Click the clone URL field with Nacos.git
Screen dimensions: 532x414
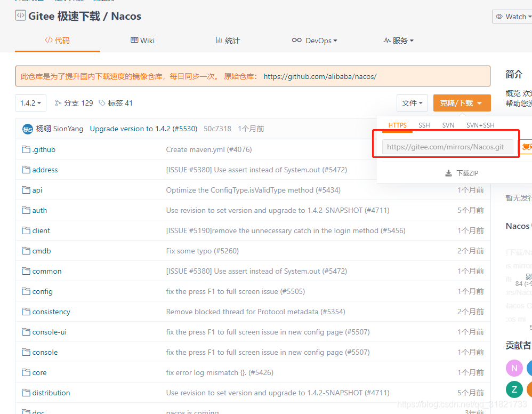click(448, 147)
